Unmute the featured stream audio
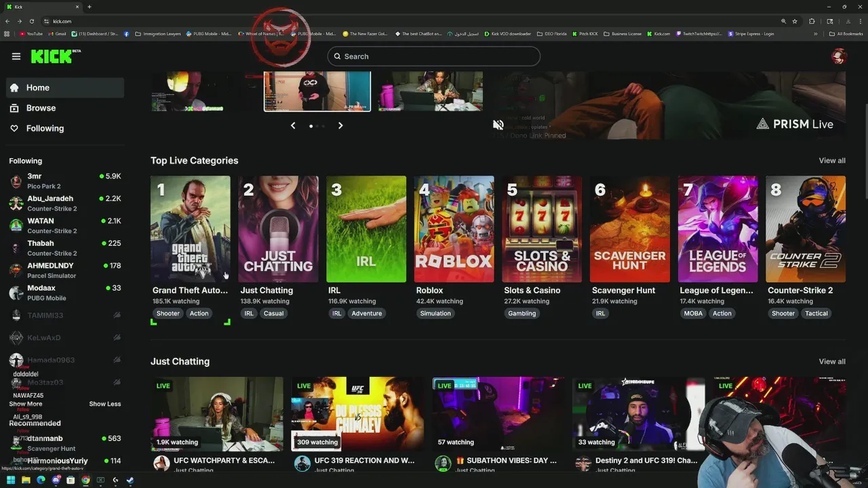Viewport: 868px width, 488px height. pyautogui.click(x=498, y=125)
